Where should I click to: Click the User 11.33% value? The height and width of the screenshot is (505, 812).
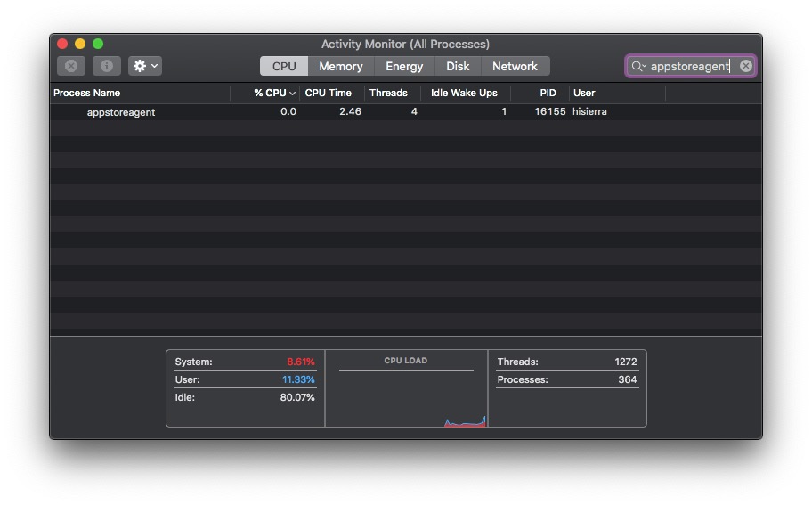[298, 379]
